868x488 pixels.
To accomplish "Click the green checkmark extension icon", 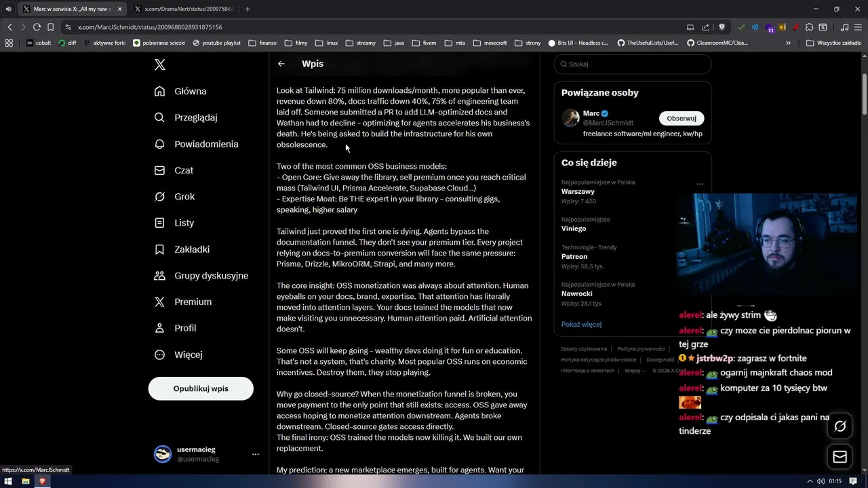I will coord(741,27).
